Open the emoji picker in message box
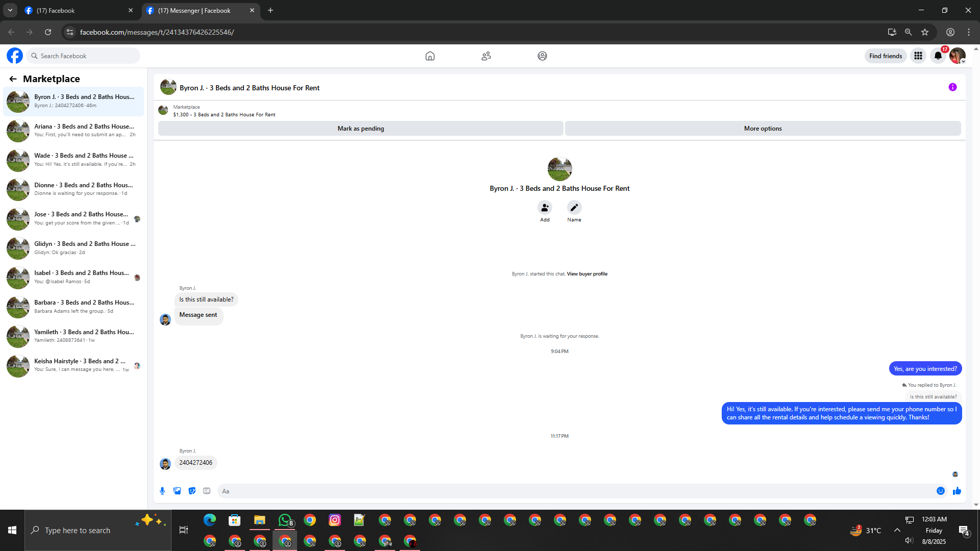980x551 pixels. (x=941, y=491)
